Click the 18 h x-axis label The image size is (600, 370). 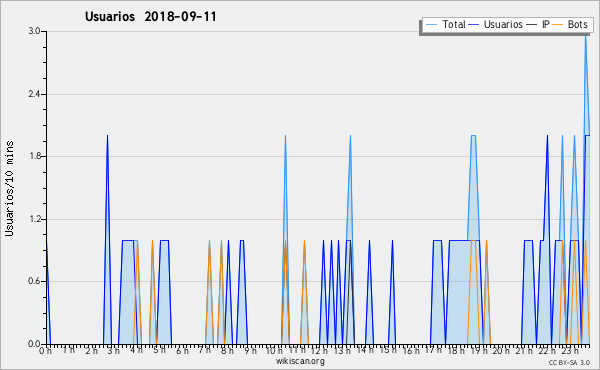456,350
